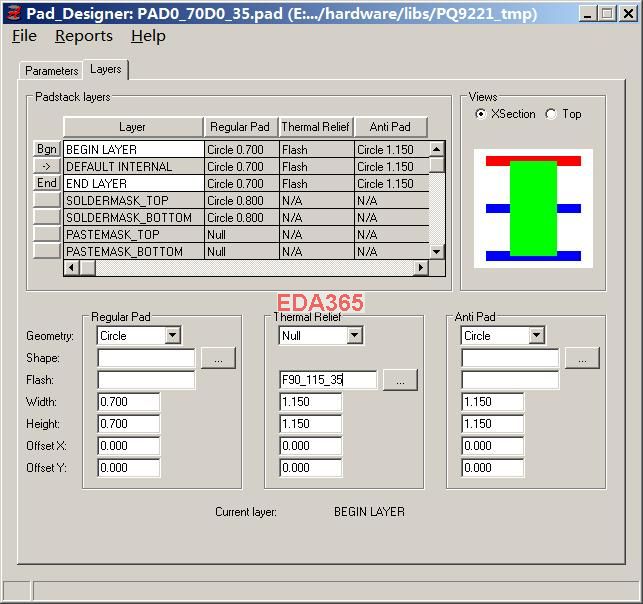The width and height of the screenshot is (643, 604).
Task: Open the Regular Pad geometry dropdown
Action: tap(173, 335)
